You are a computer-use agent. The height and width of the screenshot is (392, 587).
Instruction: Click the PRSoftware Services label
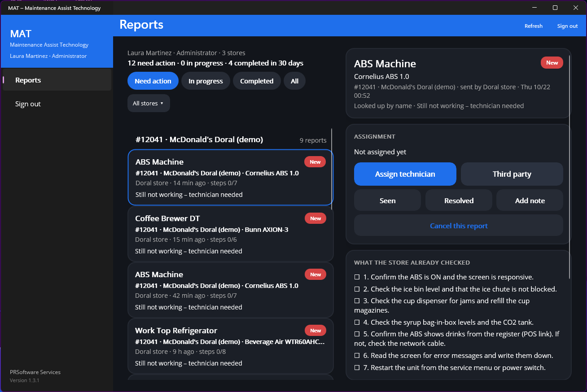pos(35,372)
